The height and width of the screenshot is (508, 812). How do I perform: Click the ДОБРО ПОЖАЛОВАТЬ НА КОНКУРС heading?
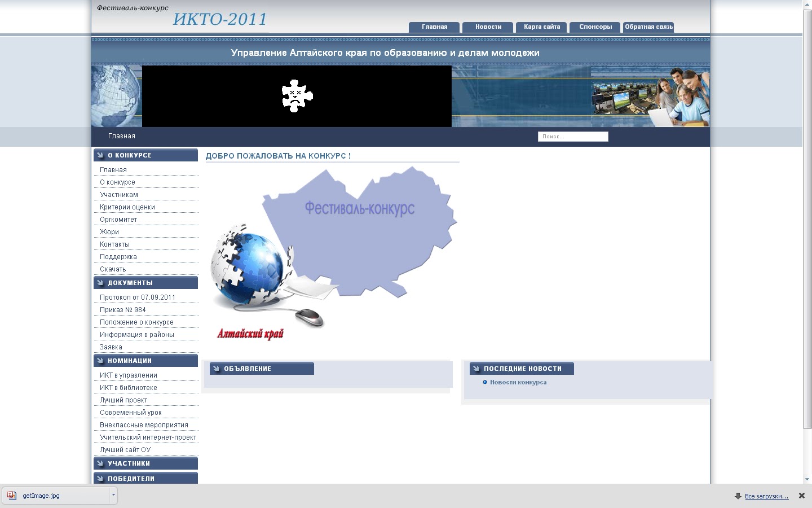[x=278, y=156]
